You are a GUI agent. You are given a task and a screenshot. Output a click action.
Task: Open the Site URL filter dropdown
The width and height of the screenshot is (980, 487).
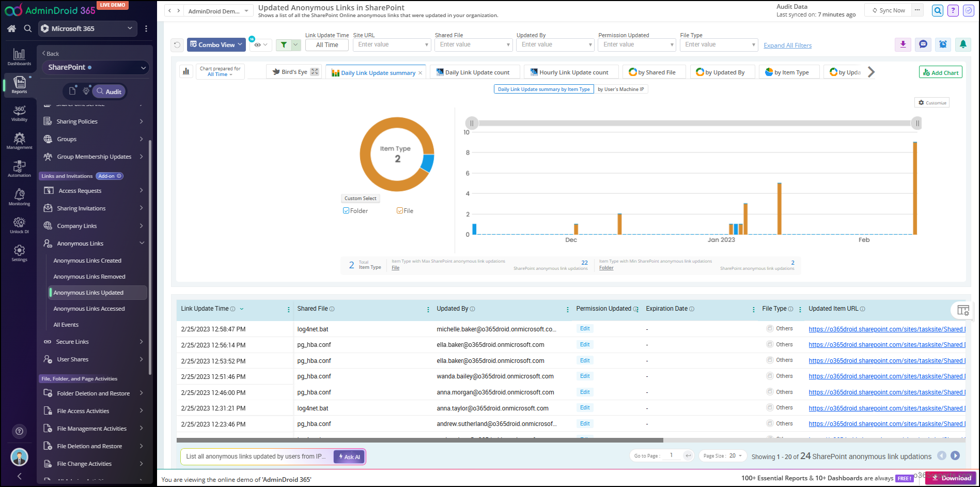(x=392, y=45)
